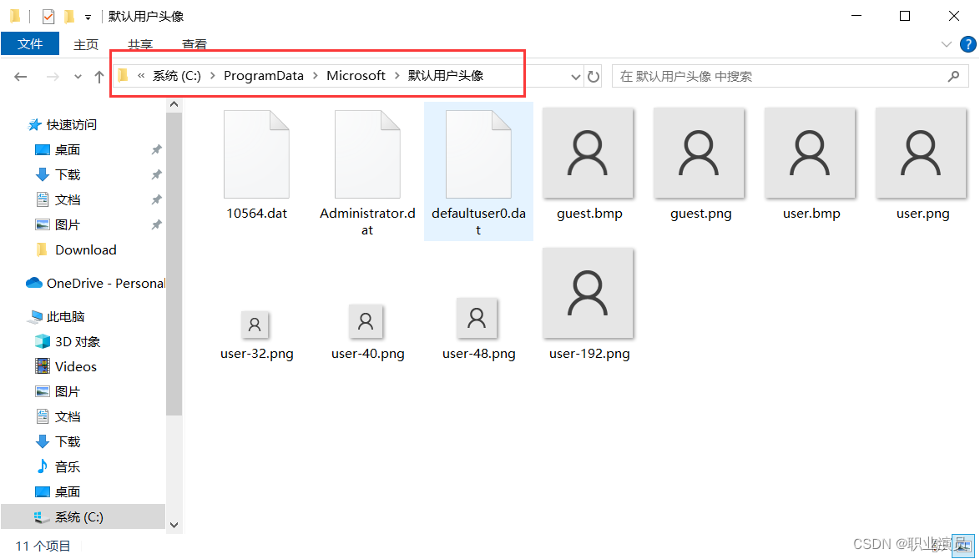Viewport: 980px width, 559px height.
Task: Switch to the 查看 ribbon tab
Action: click(194, 44)
